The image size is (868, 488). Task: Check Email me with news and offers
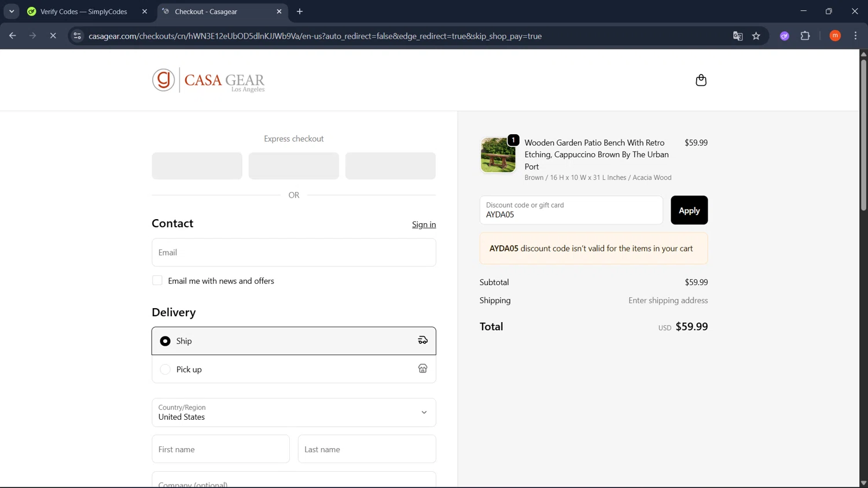pos(157,280)
